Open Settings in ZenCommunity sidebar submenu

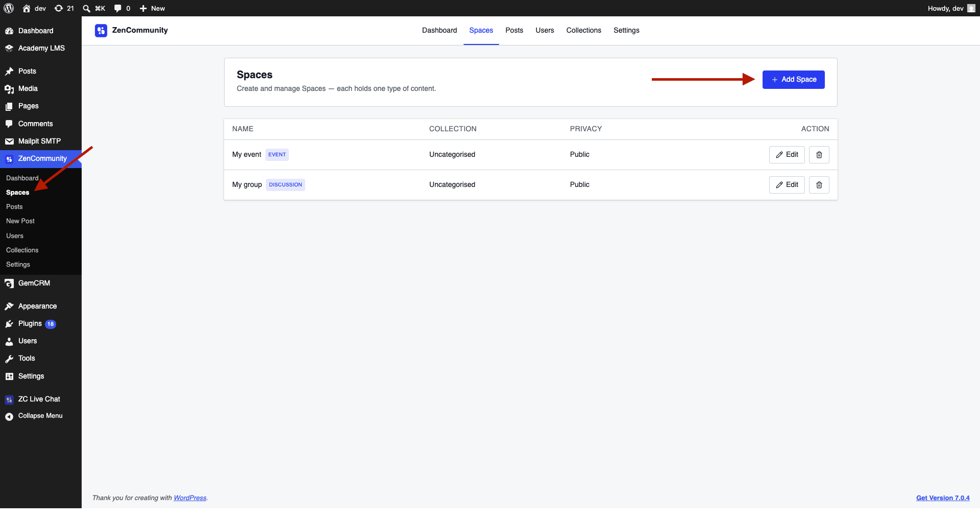click(x=18, y=265)
